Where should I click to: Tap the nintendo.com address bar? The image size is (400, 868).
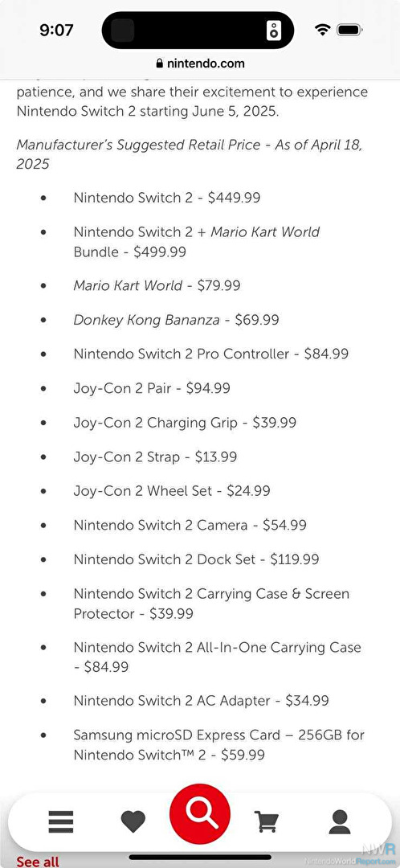click(200, 63)
